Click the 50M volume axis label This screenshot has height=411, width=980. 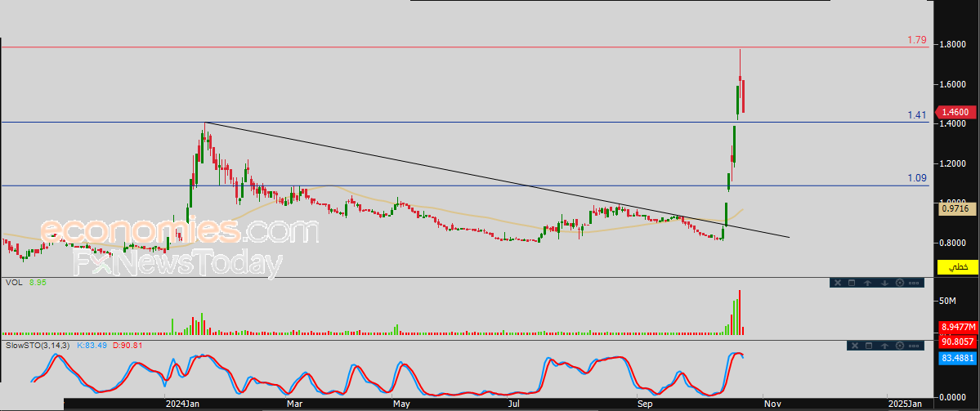click(948, 301)
